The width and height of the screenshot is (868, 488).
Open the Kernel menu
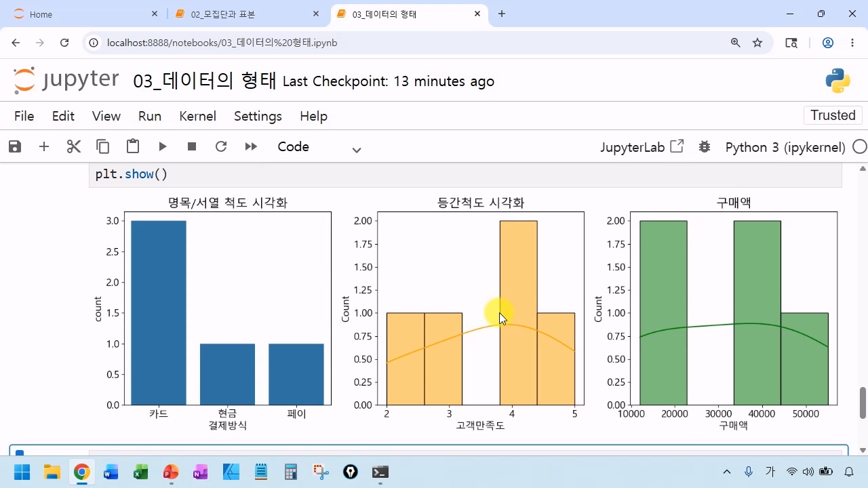197,116
